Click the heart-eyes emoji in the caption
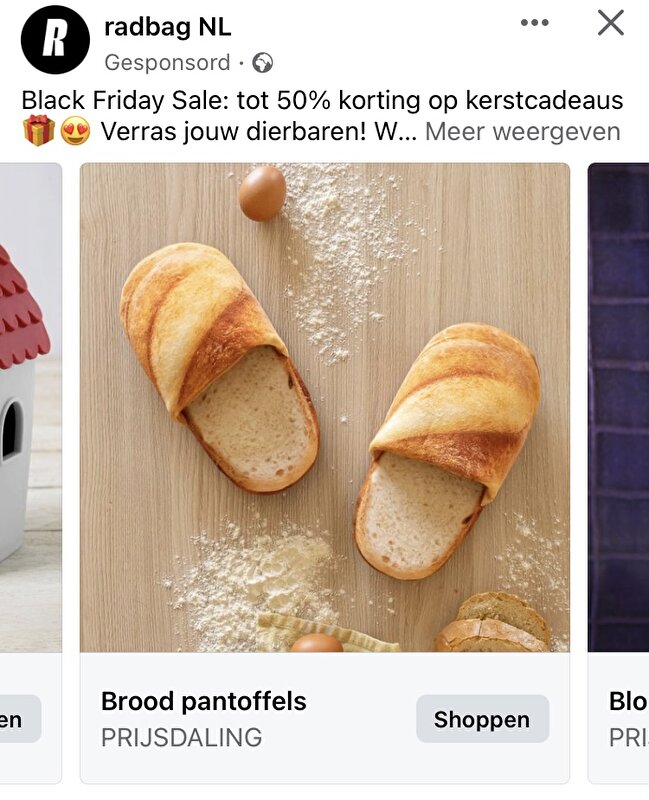 click(x=76, y=132)
